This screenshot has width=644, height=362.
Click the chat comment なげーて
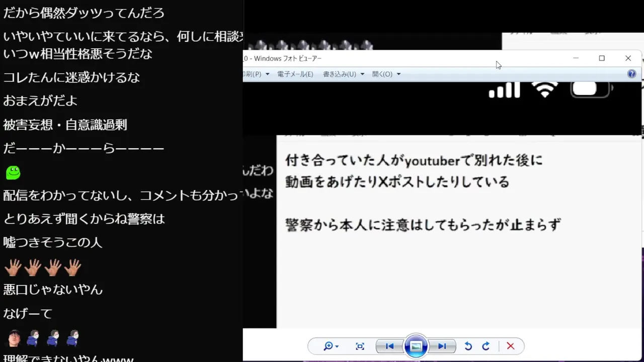(28, 314)
